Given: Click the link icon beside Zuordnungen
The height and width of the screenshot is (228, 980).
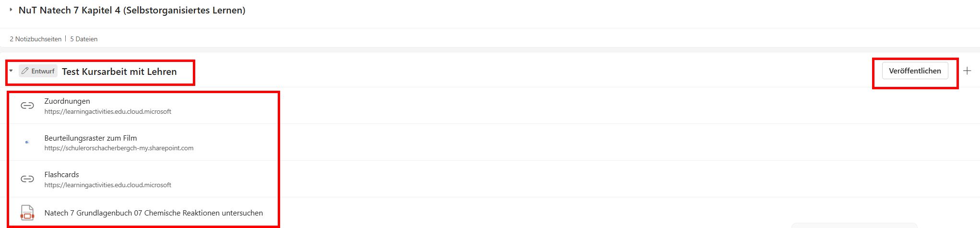Looking at the screenshot, I should pyautogui.click(x=27, y=106).
